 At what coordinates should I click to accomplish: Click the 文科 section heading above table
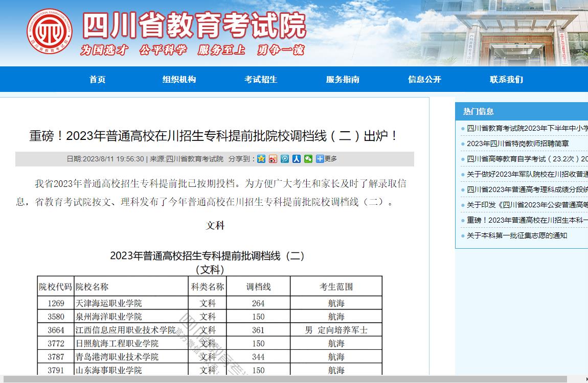coord(215,225)
